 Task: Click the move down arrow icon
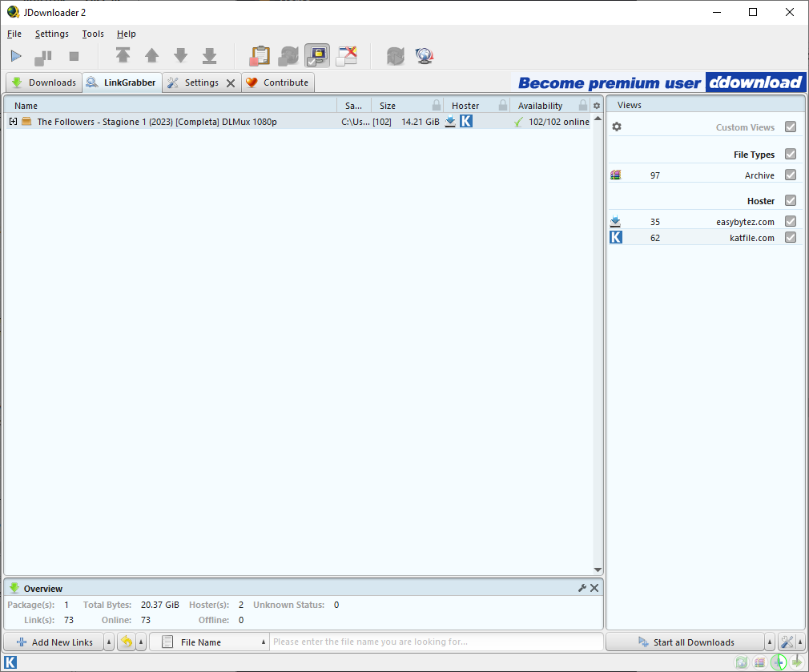tap(180, 55)
